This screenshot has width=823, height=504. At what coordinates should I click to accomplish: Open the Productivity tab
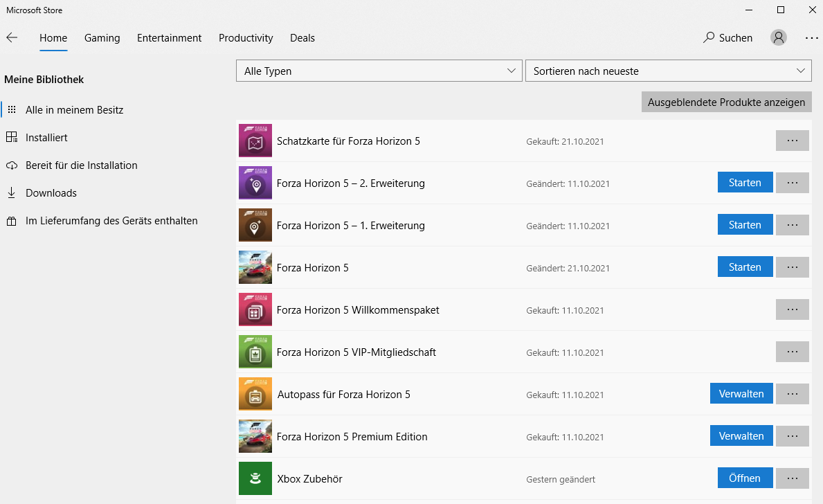tap(246, 38)
